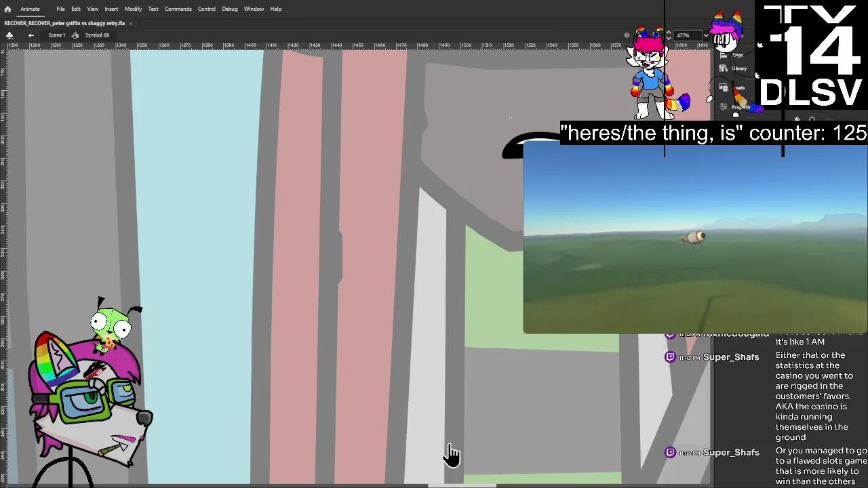Open the Insert menu
The height and width of the screenshot is (488, 868).
pyautogui.click(x=111, y=9)
